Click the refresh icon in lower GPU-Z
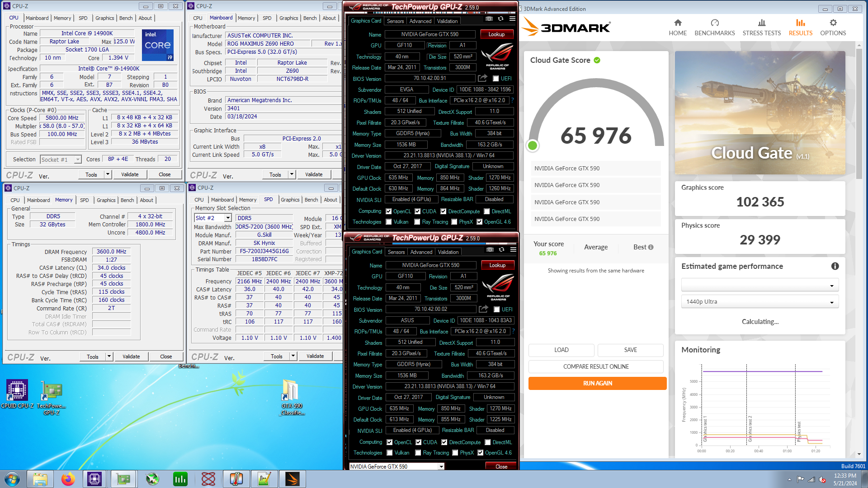Screen dimensions: 868x488 [x=501, y=250]
